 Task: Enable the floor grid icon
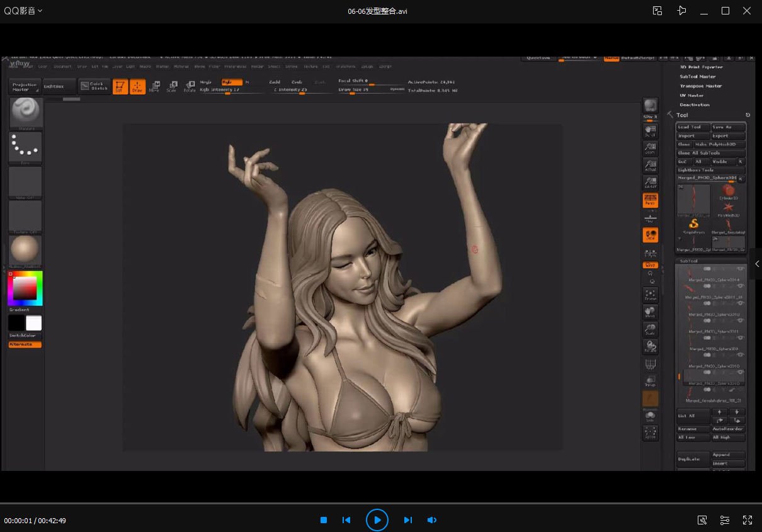(651, 364)
